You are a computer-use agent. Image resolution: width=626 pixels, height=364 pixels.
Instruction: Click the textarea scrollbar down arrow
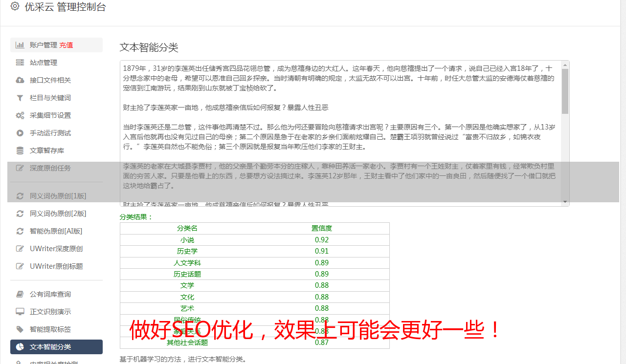pos(565,202)
